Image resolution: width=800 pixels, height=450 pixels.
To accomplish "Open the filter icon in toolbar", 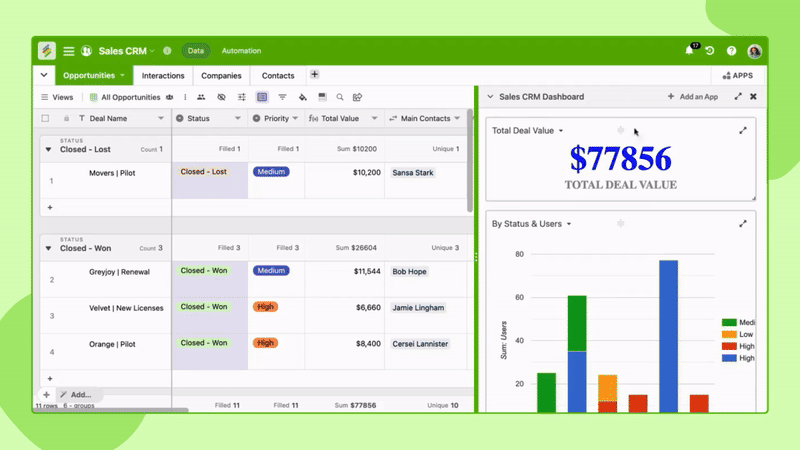I will [282, 97].
